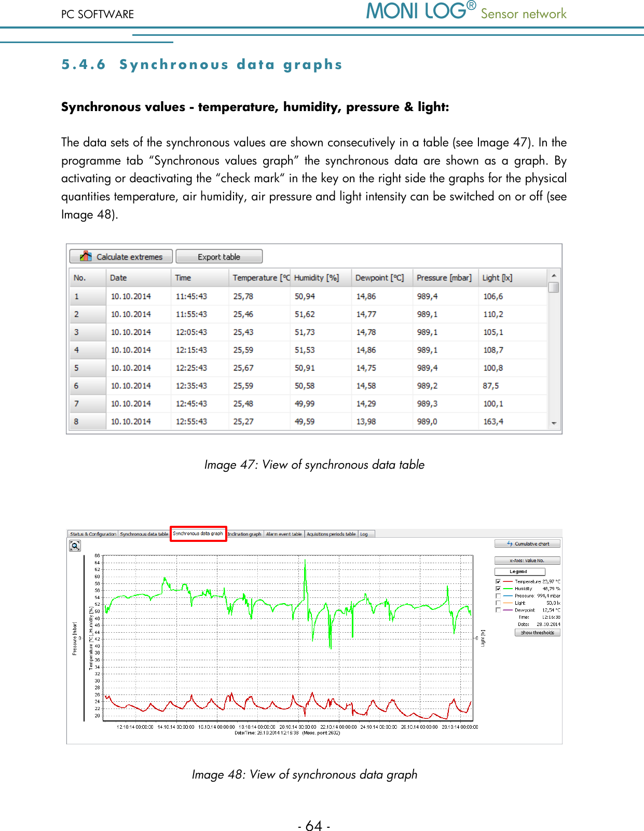
Task: Click the Export table button
Action: (x=219, y=256)
